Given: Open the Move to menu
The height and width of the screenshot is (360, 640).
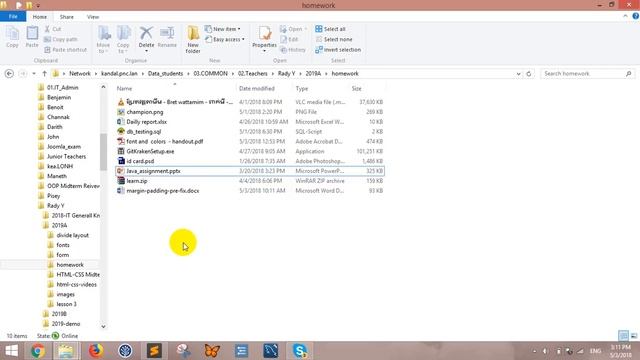Looking at the screenshot, I should click(103, 39).
